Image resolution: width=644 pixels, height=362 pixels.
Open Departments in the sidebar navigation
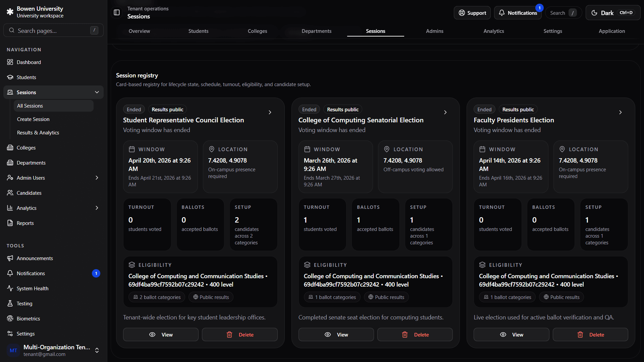coord(54,163)
